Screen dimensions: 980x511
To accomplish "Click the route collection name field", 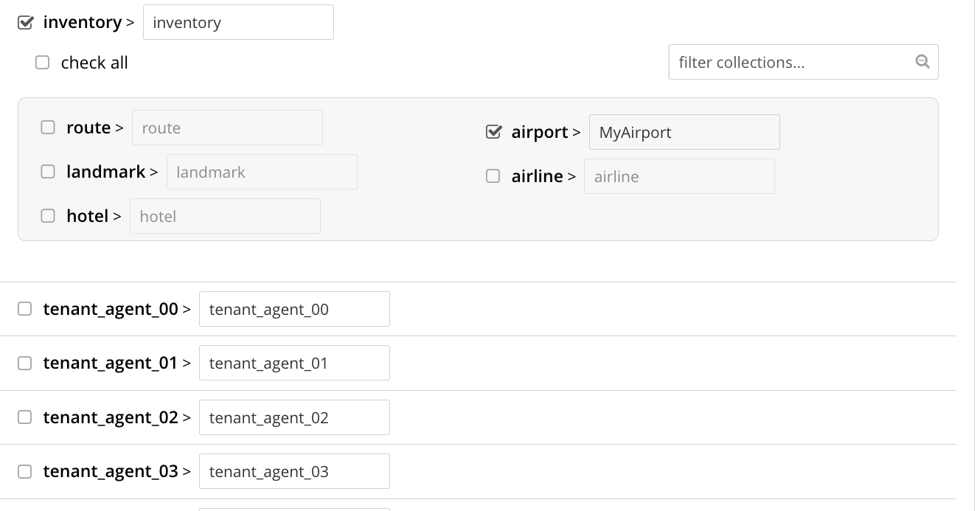I will tap(227, 128).
